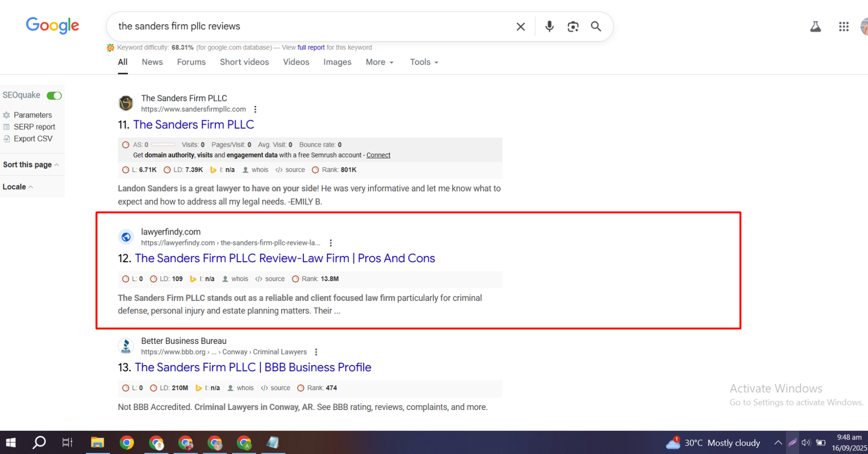
Task: Open three-dot menu for lawyerfindy.com result
Action: coord(330,243)
